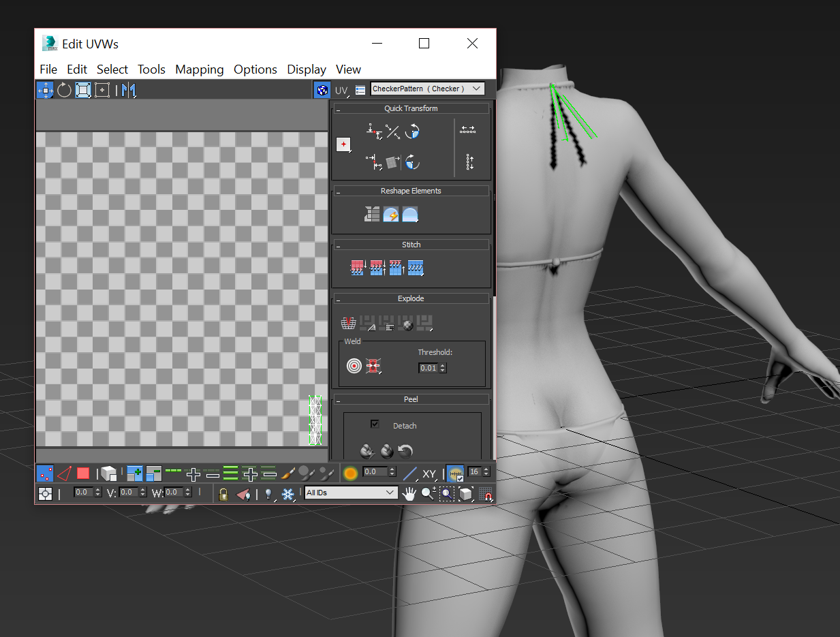Screen dimensions: 840x637
Task: Click the Stitch rollout header
Action: coord(411,245)
